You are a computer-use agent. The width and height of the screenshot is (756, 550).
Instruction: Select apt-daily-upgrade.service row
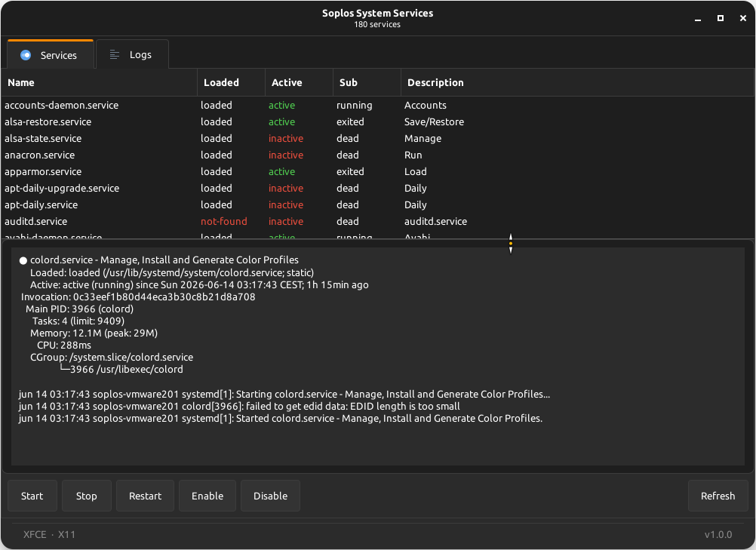pos(378,188)
